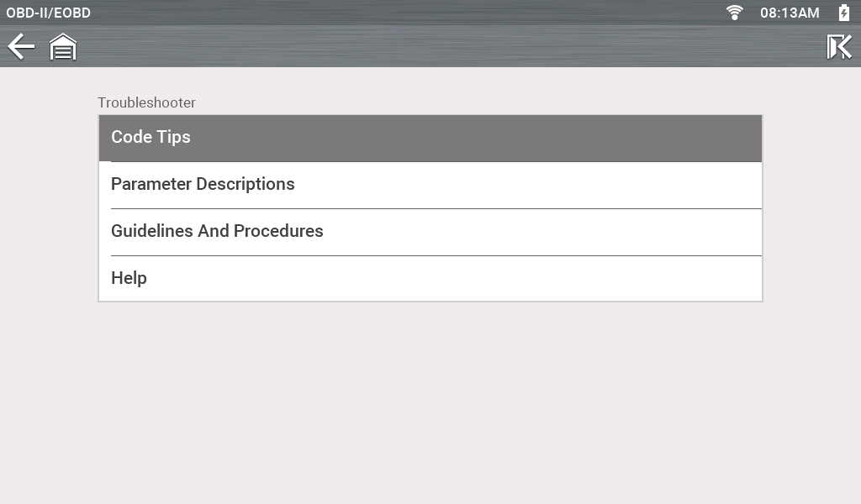The width and height of the screenshot is (861, 504).
Task: Tap the battery charging icon
Action: [843, 13]
